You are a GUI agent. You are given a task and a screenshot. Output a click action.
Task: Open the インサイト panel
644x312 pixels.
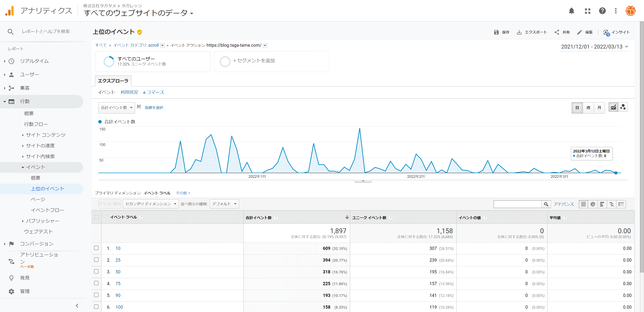click(616, 32)
